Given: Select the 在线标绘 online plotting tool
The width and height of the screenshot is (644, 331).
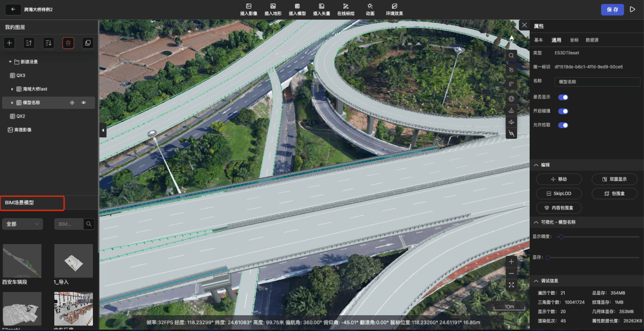Looking at the screenshot, I should (x=346, y=6).
